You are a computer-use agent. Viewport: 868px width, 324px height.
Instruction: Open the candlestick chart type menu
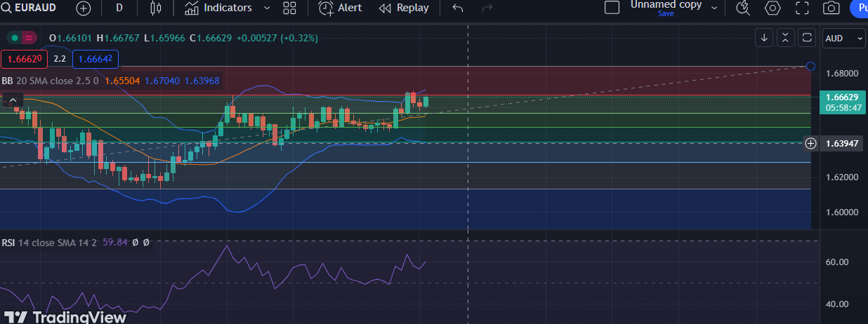155,8
